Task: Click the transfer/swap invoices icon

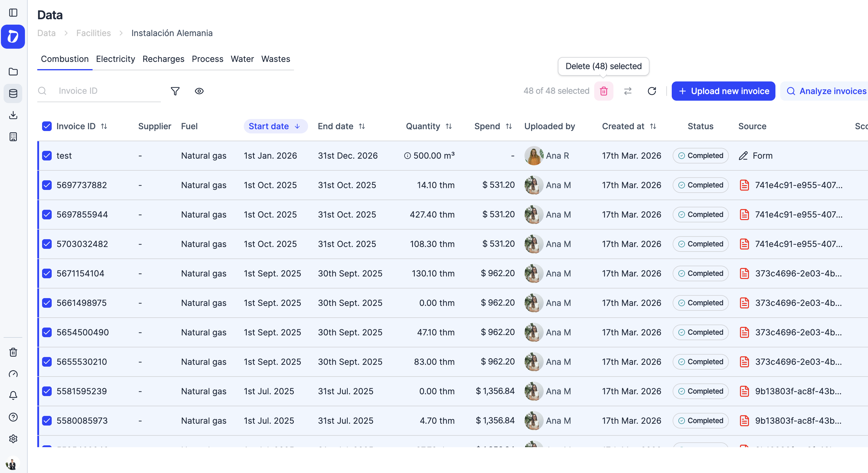Action: (628, 91)
